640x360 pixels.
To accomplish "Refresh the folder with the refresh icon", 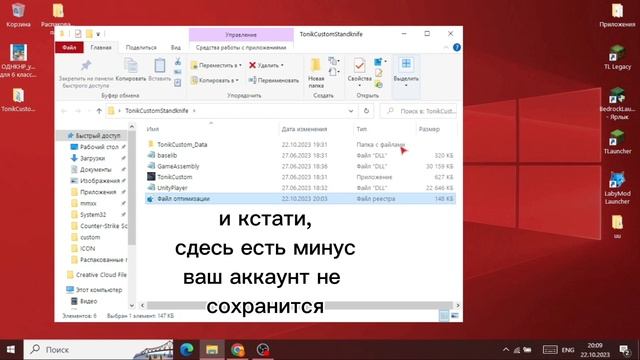I will click(366, 111).
